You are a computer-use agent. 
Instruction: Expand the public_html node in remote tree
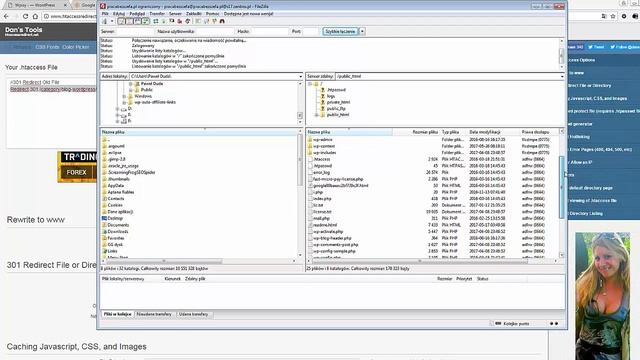(317, 115)
